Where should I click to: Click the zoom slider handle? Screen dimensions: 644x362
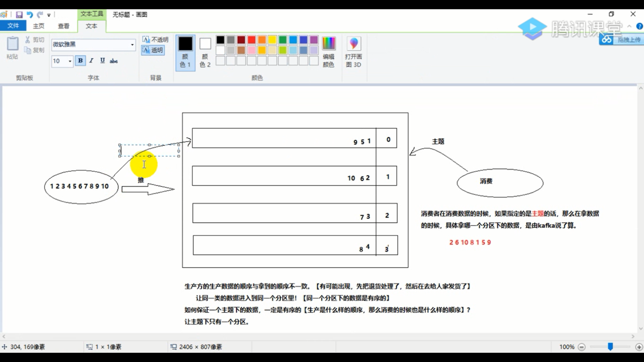click(610, 347)
